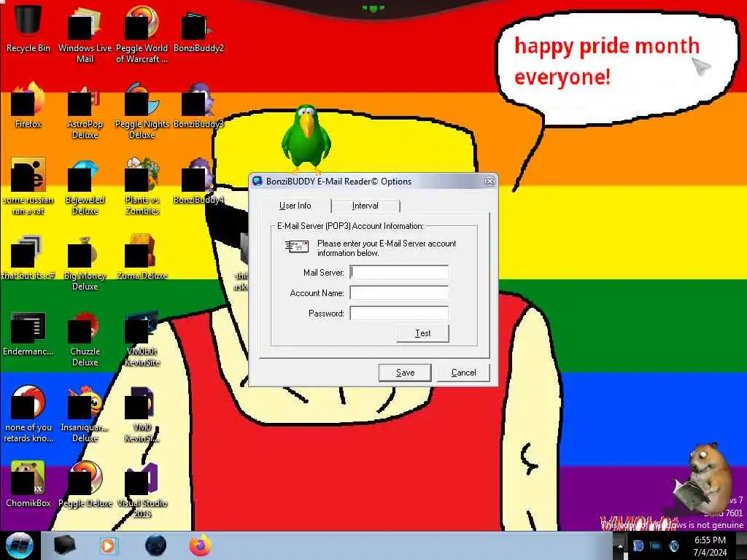The image size is (747, 560).
Task: Click the hamster reading a book
Action: [704, 478]
